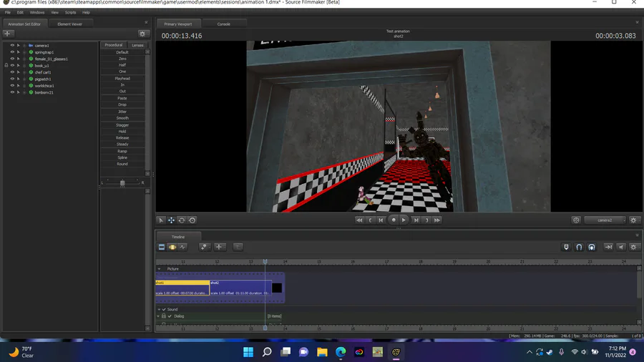Viewport: 644px width, 362px height.
Task: Hide springtrap1 using its eye icon
Action: tap(12, 52)
